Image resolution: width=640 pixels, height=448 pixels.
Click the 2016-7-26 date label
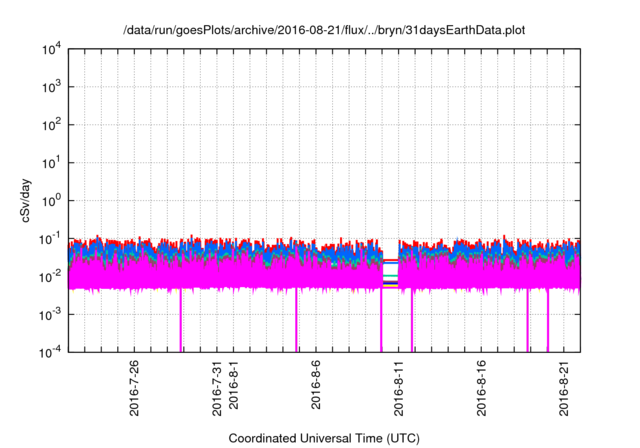pyautogui.click(x=134, y=388)
